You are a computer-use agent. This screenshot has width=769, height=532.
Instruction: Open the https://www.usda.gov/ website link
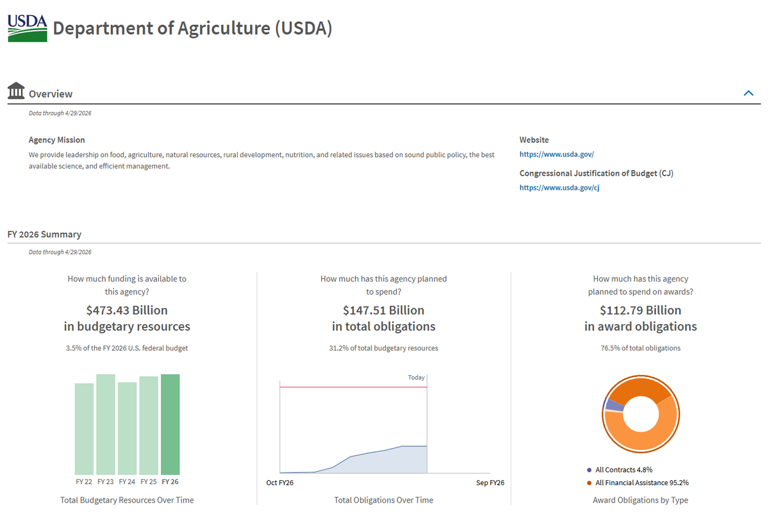[556, 154]
